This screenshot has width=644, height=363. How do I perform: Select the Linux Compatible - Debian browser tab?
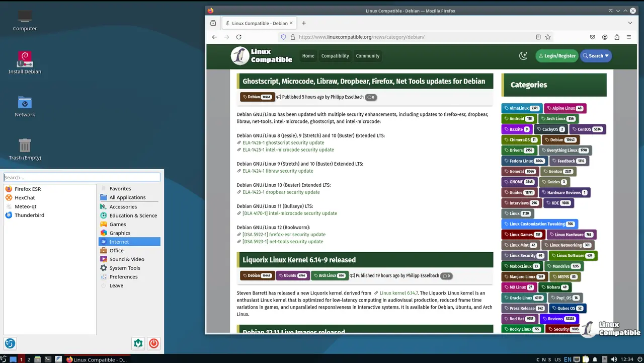pos(257,23)
